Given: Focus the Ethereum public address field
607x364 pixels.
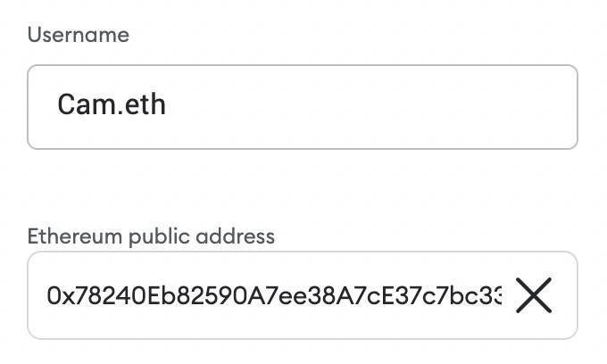Looking at the screenshot, I should click(303, 295).
